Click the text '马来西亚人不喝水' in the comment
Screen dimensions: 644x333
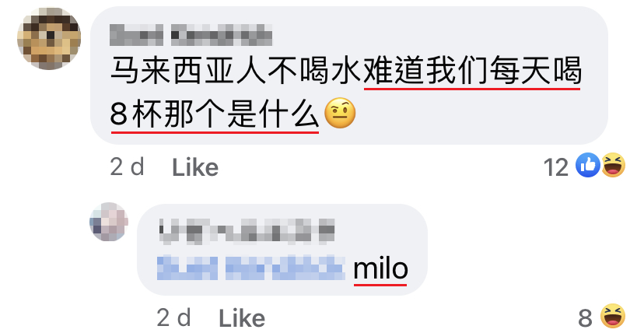[x=236, y=71]
